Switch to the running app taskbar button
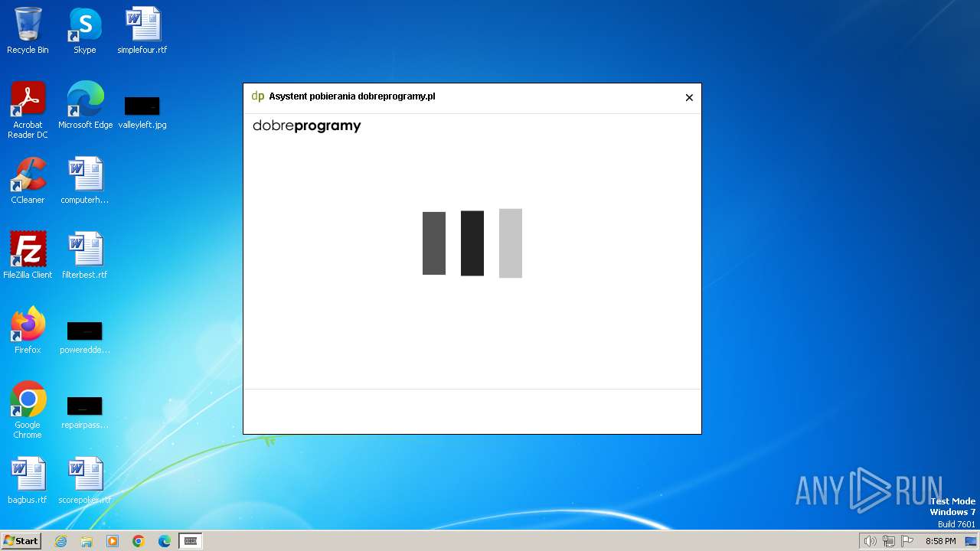The height and width of the screenshot is (551, 980). pos(191,541)
